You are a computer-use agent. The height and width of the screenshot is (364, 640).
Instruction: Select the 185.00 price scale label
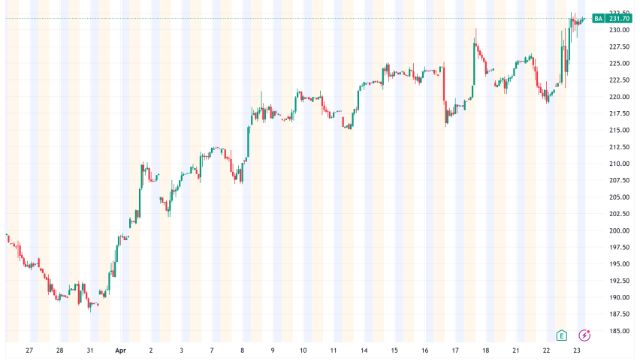coord(620,331)
